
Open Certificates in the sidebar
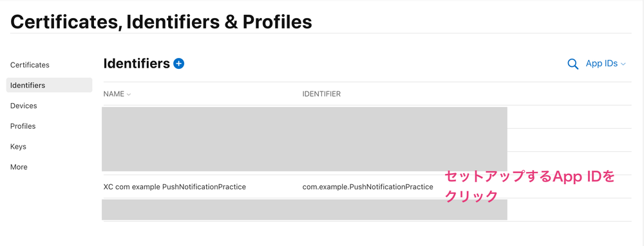(30, 65)
